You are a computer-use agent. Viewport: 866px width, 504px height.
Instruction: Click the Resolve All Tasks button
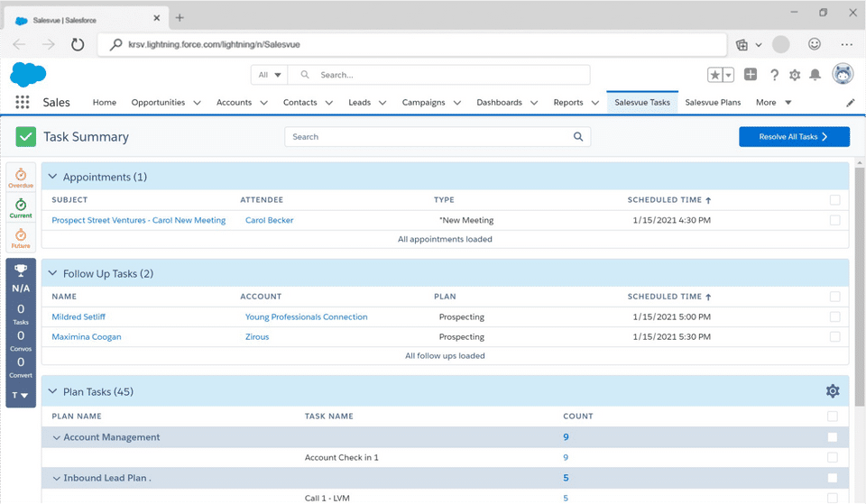point(793,137)
